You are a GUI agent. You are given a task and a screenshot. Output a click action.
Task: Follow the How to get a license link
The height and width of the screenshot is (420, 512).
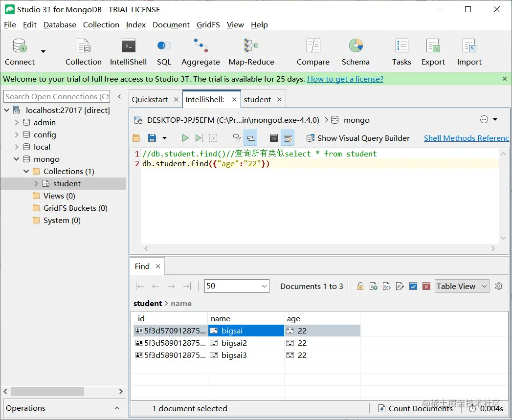(345, 79)
